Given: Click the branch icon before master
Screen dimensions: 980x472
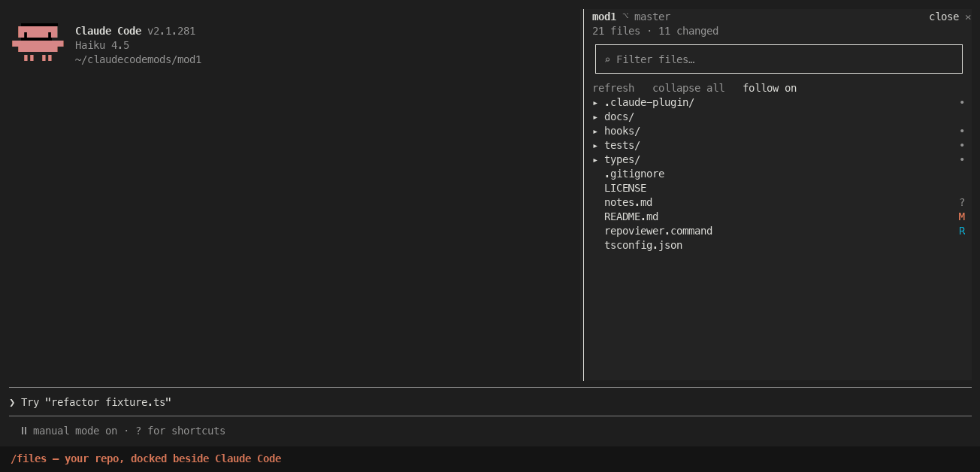Looking at the screenshot, I should (x=625, y=17).
